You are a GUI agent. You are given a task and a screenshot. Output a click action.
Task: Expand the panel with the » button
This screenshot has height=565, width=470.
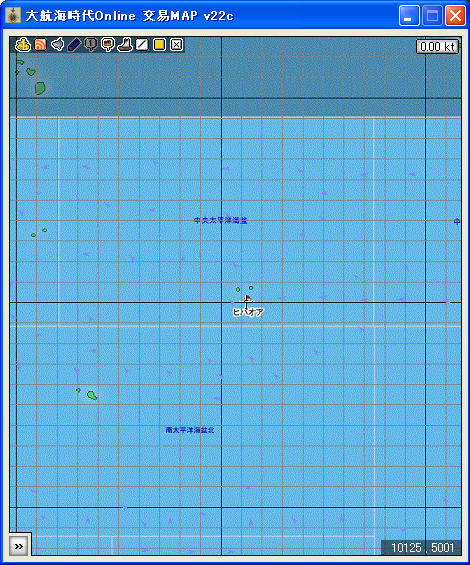19,547
